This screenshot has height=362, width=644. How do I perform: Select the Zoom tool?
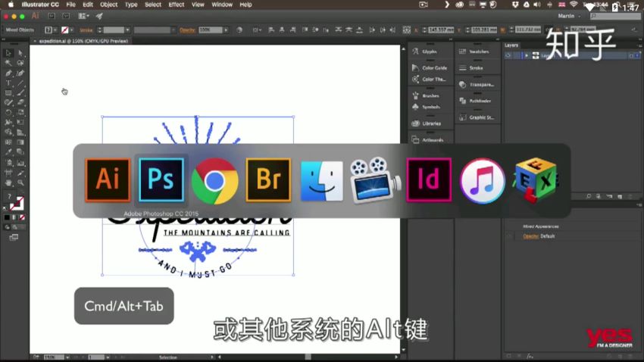[20, 183]
